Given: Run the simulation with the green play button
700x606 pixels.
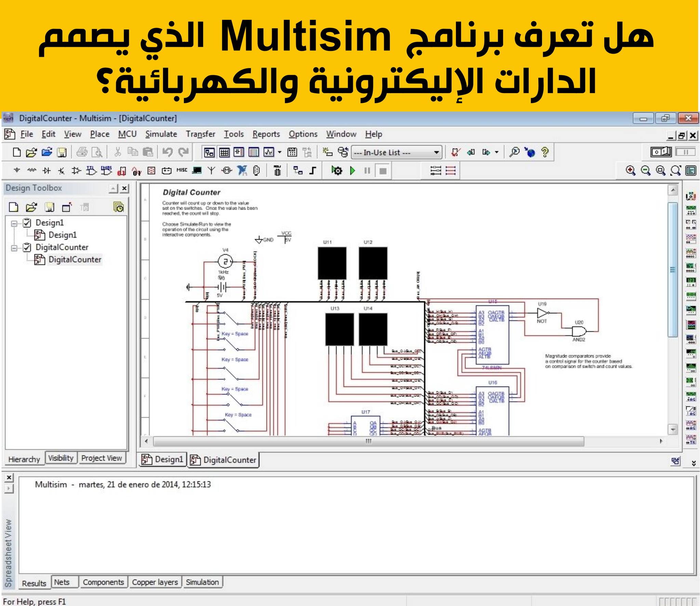Looking at the screenshot, I should tap(352, 170).
